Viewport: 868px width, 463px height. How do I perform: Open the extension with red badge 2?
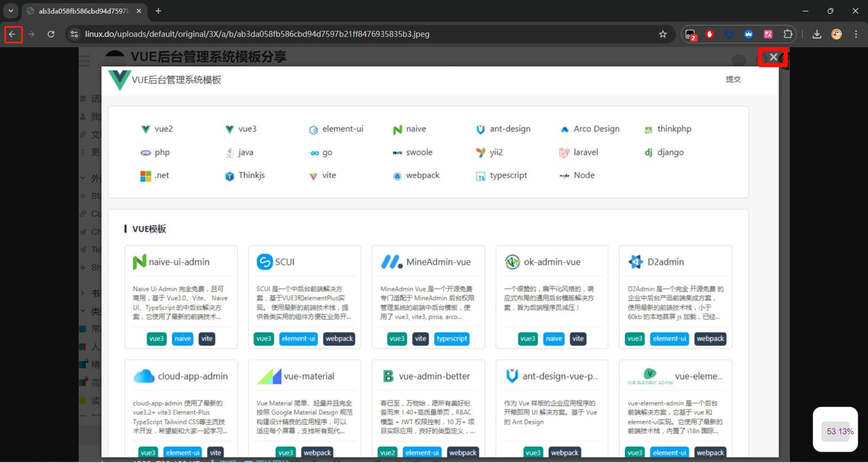click(690, 34)
